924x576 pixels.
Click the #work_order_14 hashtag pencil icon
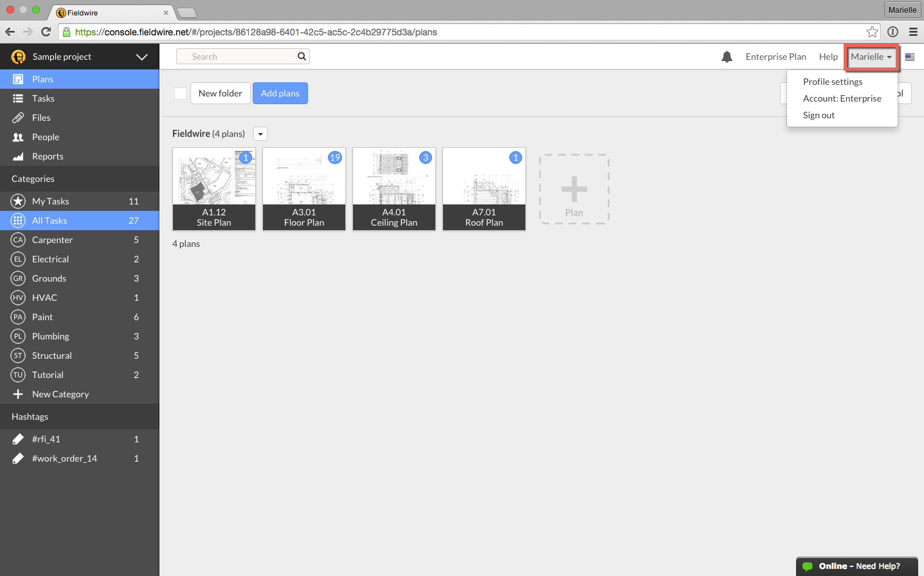(x=18, y=458)
